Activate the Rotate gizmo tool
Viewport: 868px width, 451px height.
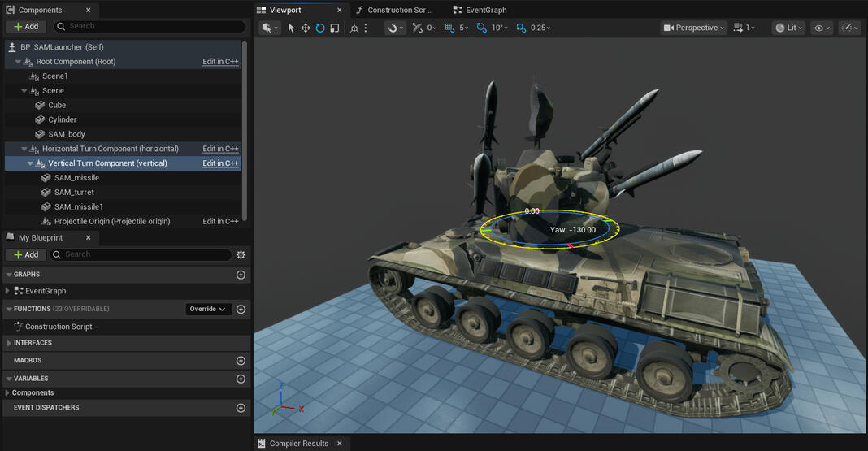click(320, 28)
